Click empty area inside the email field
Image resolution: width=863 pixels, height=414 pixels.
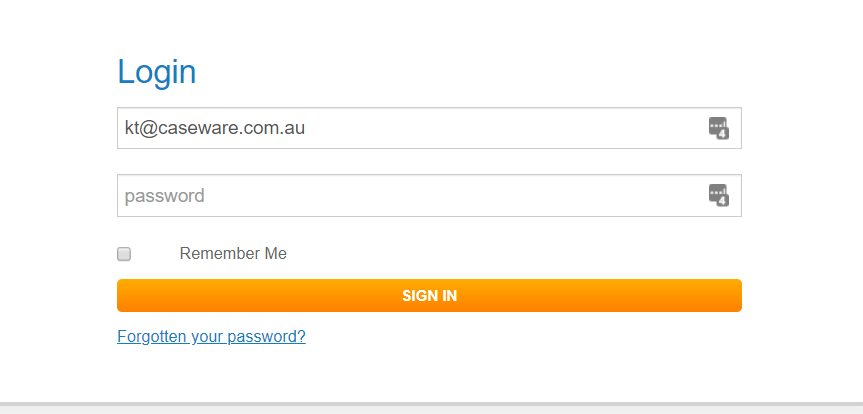(495, 128)
